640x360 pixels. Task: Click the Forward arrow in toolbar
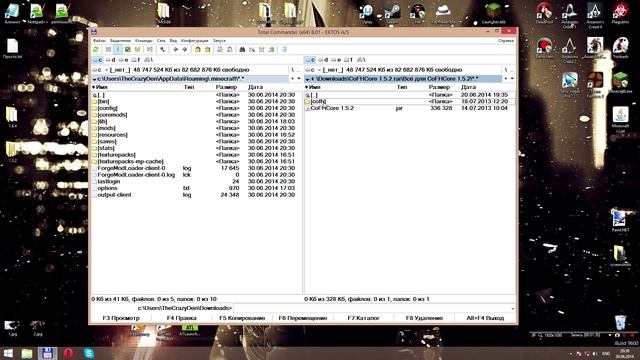pyautogui.click(x=185, y=49)
